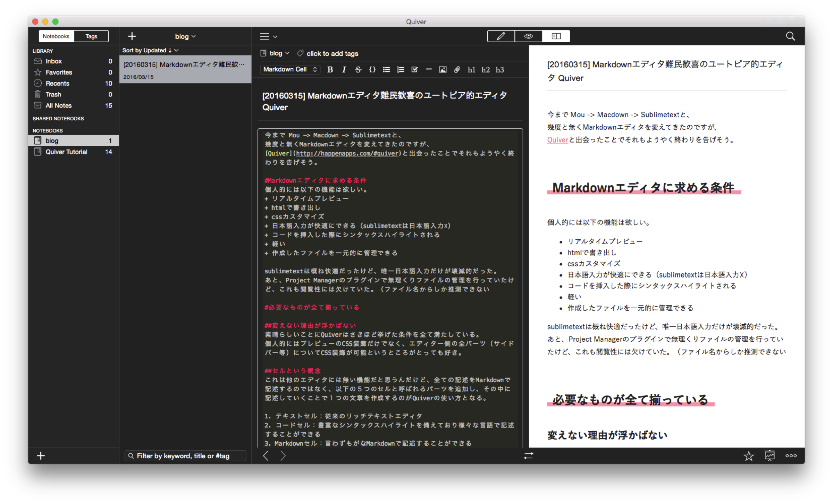Open the Markdown Cell type dropdown
The width and height of the screenshot is (833, 504).
[290, 69]
